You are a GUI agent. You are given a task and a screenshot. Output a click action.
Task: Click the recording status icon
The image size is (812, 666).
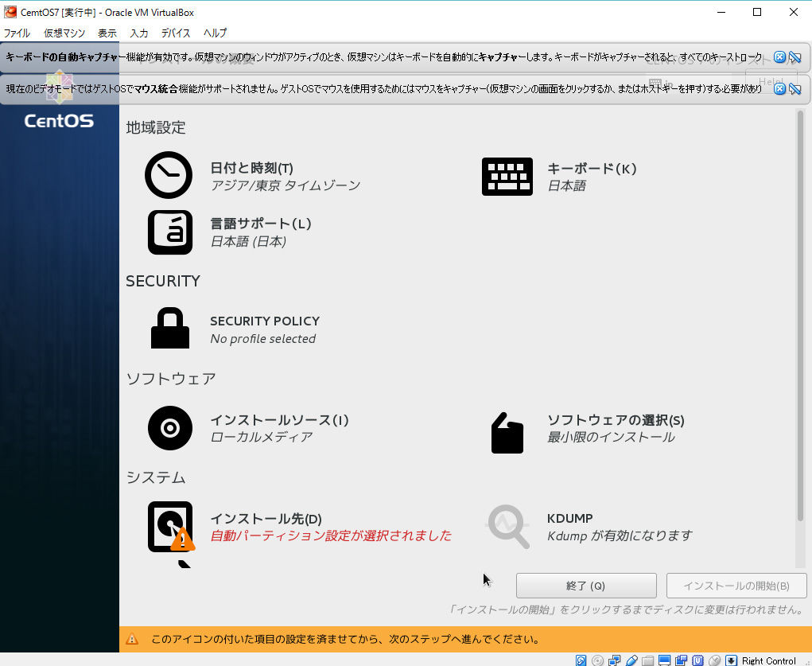[681, 660]
